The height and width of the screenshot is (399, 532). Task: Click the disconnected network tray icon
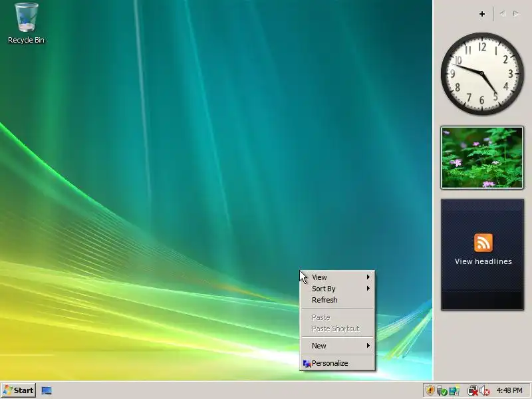[x=472, y=390]
